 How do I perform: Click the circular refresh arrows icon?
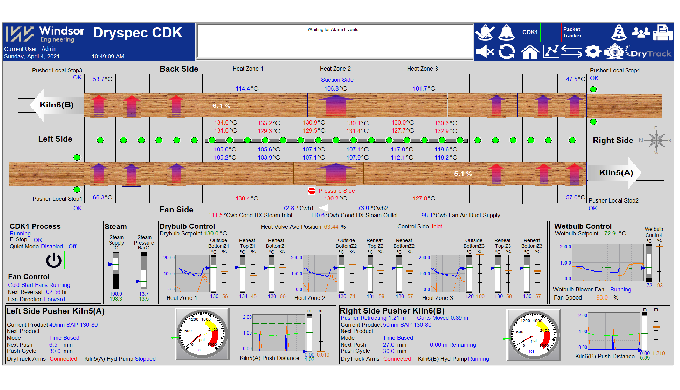pos(507,52)
